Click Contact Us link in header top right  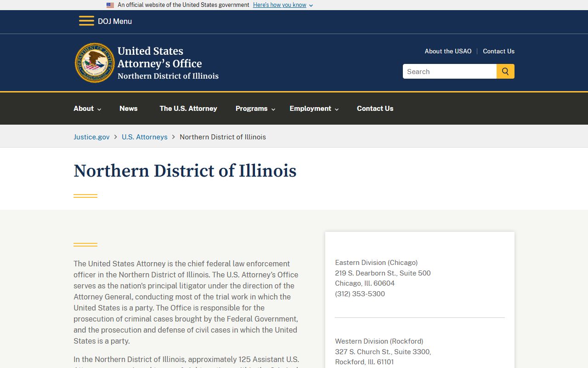click(x=498, y=51)
